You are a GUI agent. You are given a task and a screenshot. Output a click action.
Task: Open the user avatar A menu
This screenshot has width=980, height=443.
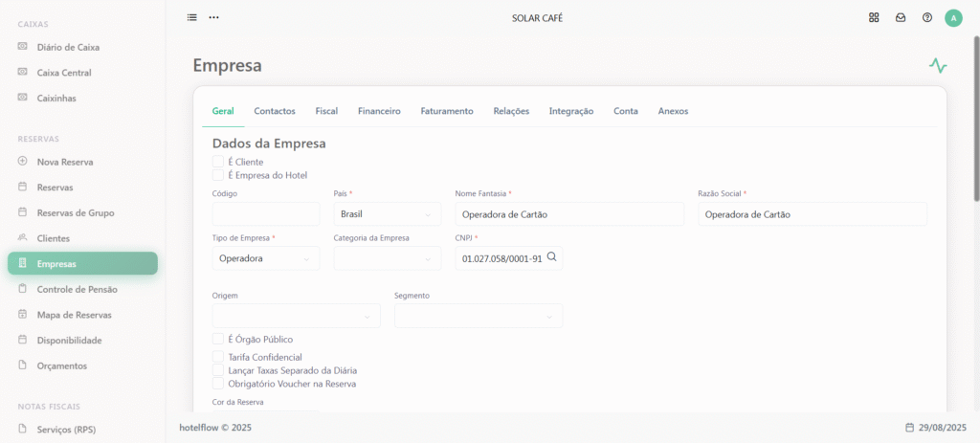click(954, 18)
